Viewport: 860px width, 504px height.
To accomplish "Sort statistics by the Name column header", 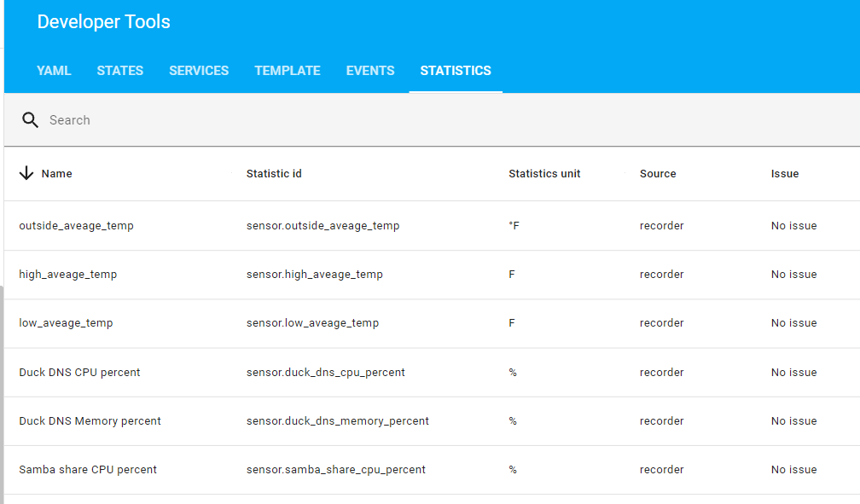I will pyautogui.click(x=57, y=173).
